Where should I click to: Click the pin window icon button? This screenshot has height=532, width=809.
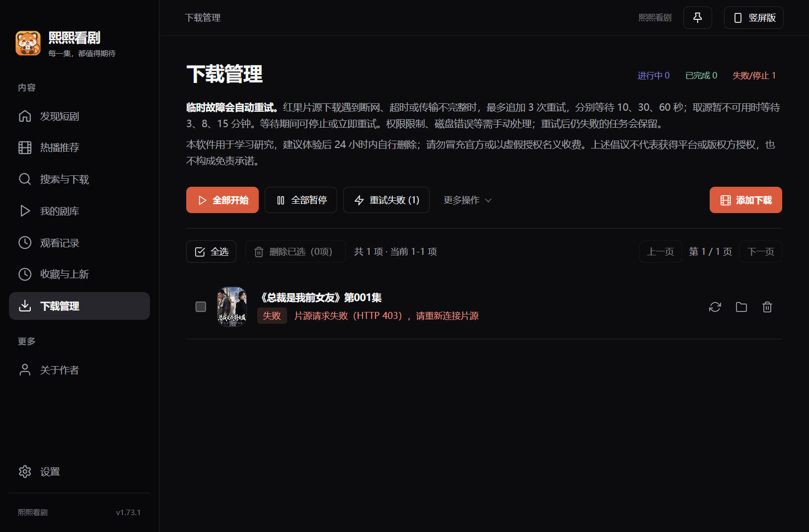click(698, 18)
